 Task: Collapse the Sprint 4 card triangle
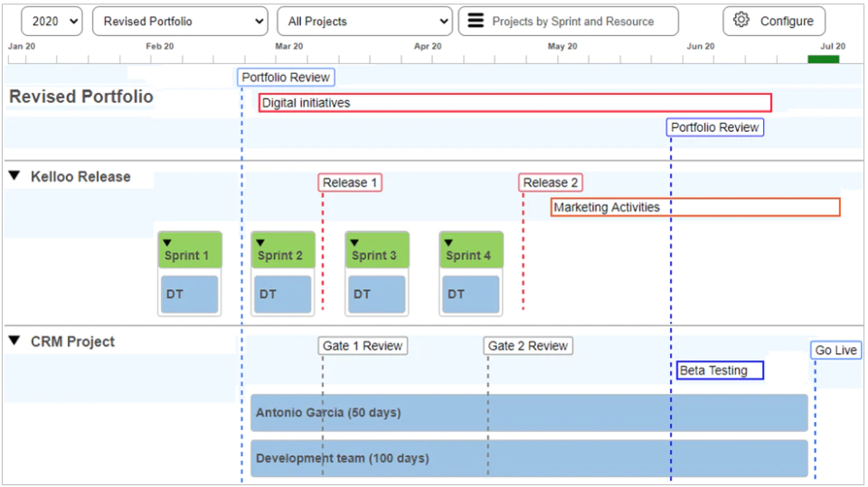(x=448, y=242)
